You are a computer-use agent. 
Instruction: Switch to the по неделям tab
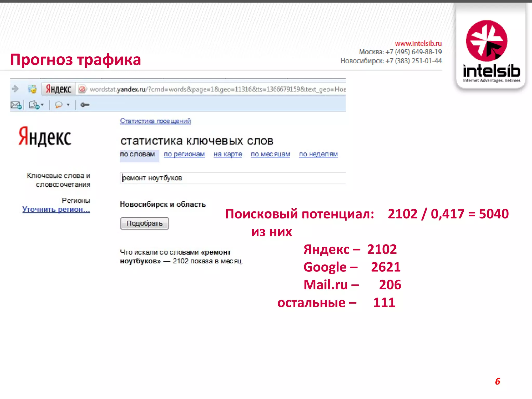coord(318,154)
